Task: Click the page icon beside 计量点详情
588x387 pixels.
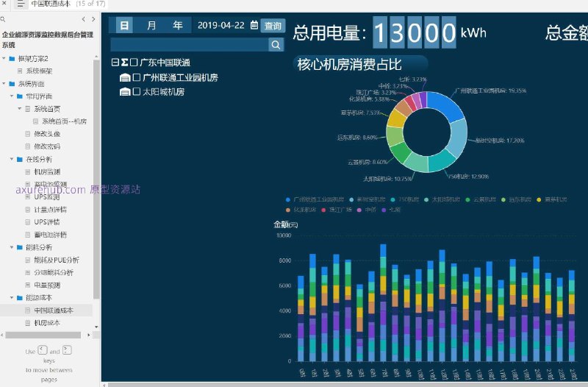Action: click(x=28, y=210)
